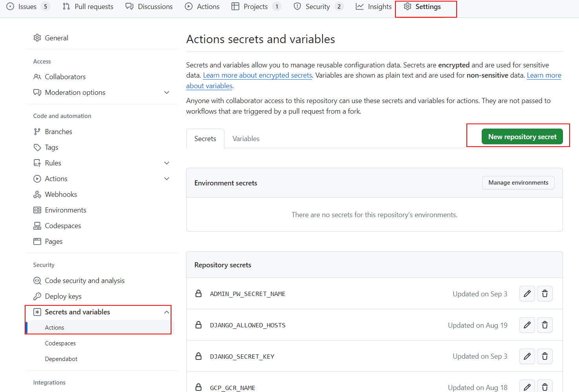This screenshot has height=392, width=579.
Task: Switch to the Secrets tab
Action: (205, 139)
